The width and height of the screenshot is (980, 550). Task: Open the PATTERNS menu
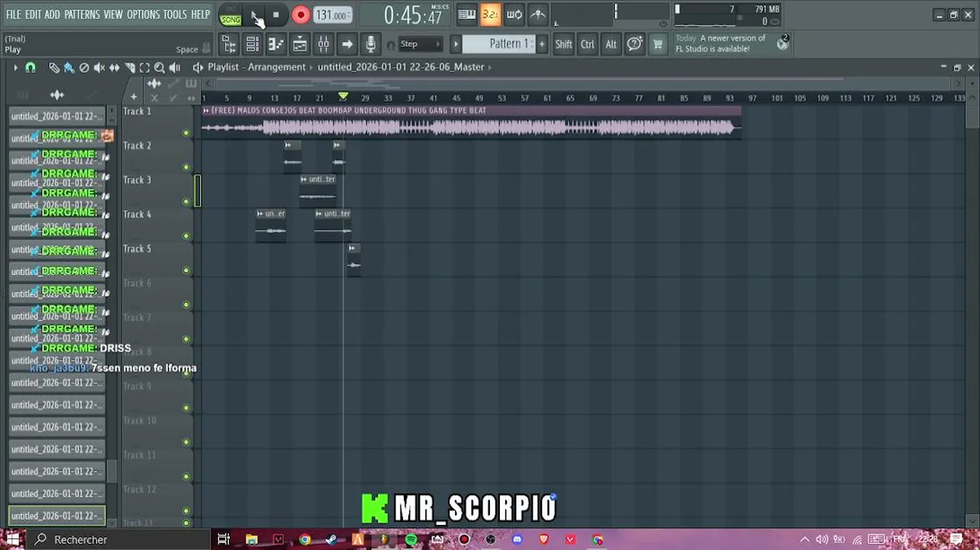coord(82,15)
